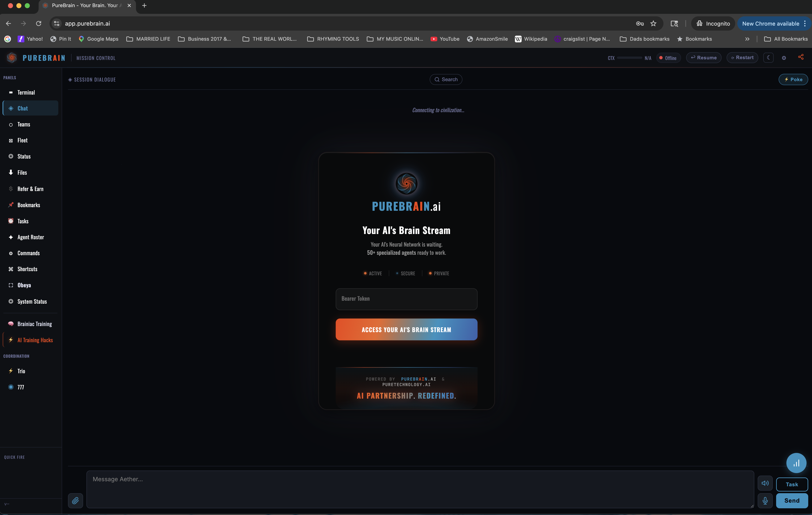812x515 pixels.
Task: Click the PureTechnology.AI link in footer
Action: click(406, 385)
